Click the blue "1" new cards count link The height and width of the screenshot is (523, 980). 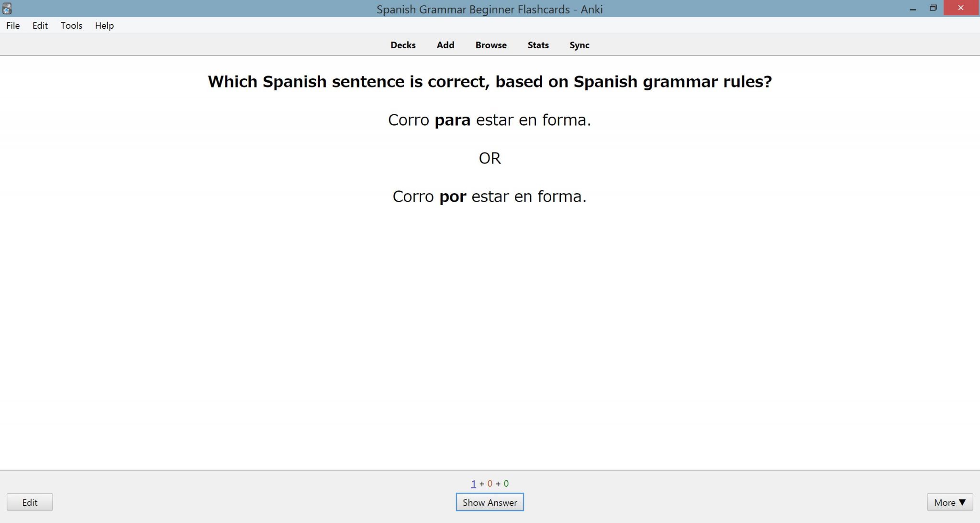(473, 483)
